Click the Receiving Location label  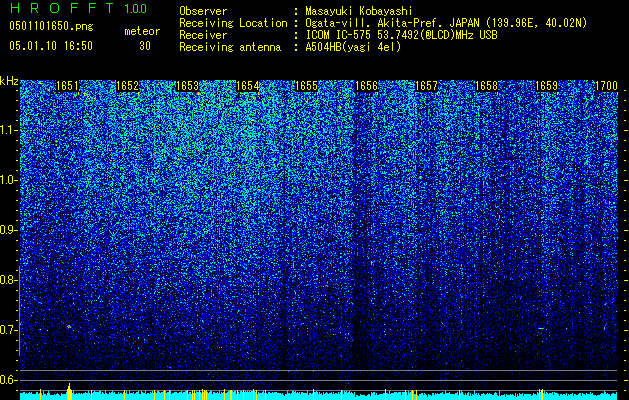coord(233,23)
